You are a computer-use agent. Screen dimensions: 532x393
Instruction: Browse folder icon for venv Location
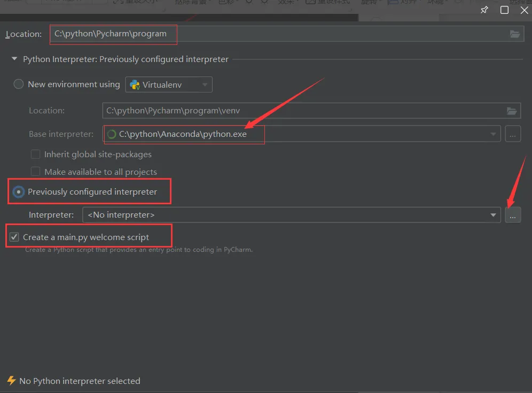tap(512, 111)
